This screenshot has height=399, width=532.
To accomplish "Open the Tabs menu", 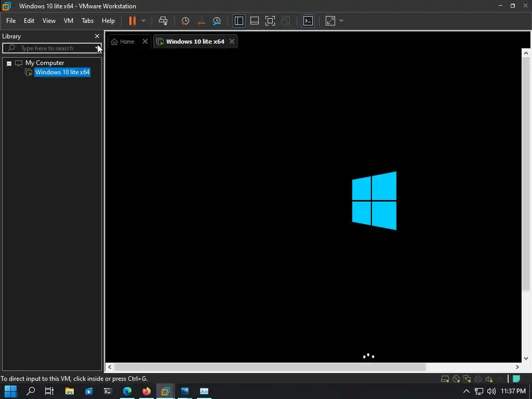I will pos(87,21).
